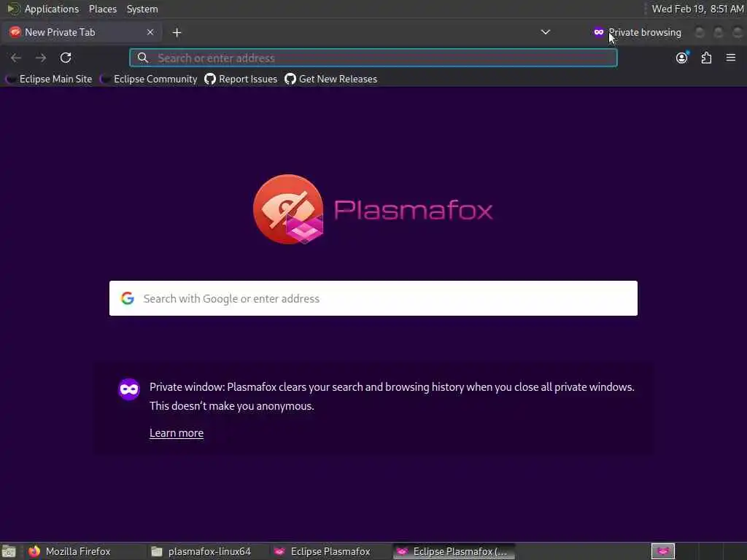The image size is (747, 560).
Task: Reload the current page
Action: (x=66, y=58)
